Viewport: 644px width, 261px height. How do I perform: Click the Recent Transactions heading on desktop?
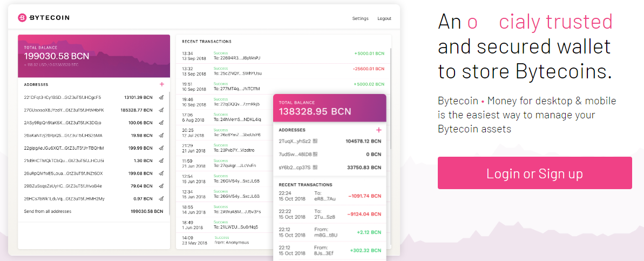(x=207, y=42)
